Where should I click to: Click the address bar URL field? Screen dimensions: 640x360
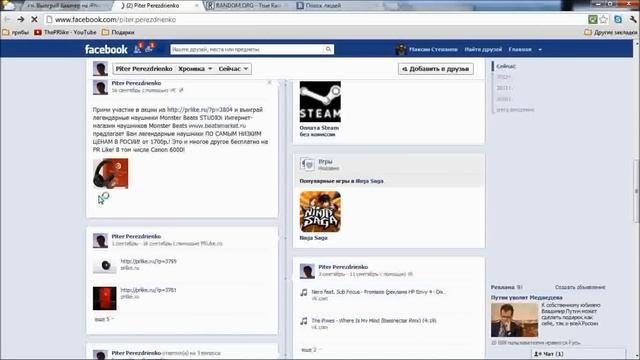click(314, 20)
